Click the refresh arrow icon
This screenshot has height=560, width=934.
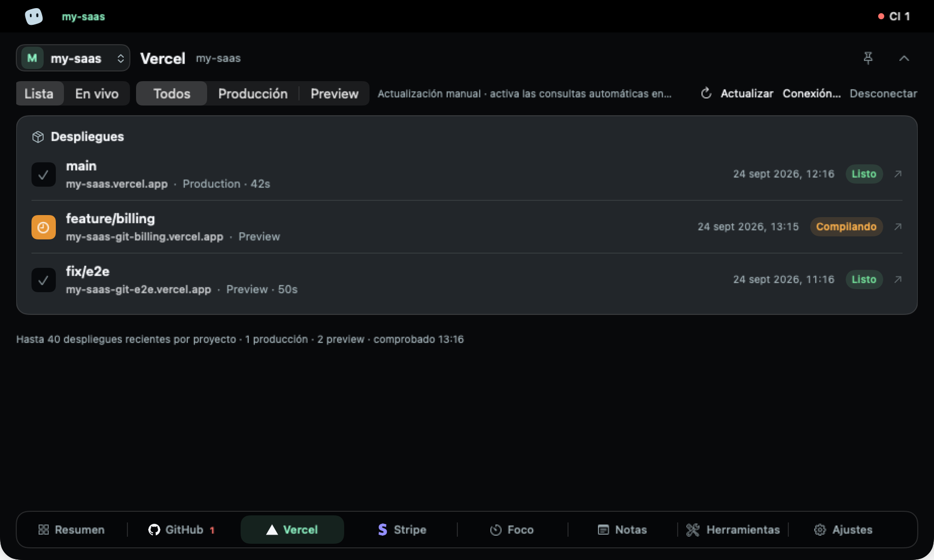[706, 93]
